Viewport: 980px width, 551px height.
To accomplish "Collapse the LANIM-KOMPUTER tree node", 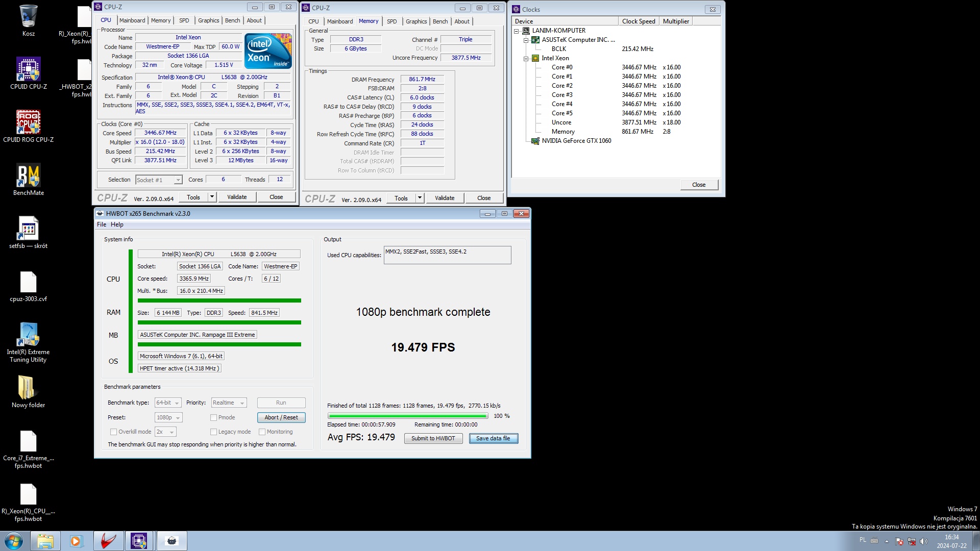I will tap(516, 31).
